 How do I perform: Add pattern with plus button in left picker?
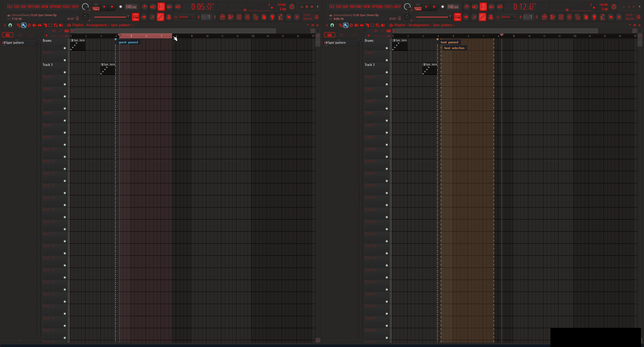pyautogui.click(x=19, y=340)
